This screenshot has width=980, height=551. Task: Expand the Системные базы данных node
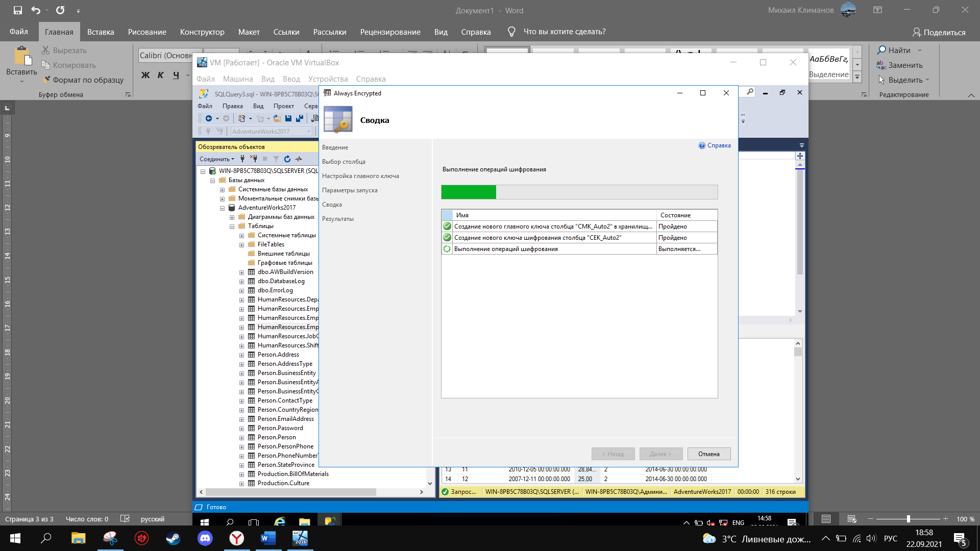coord(223,190)
